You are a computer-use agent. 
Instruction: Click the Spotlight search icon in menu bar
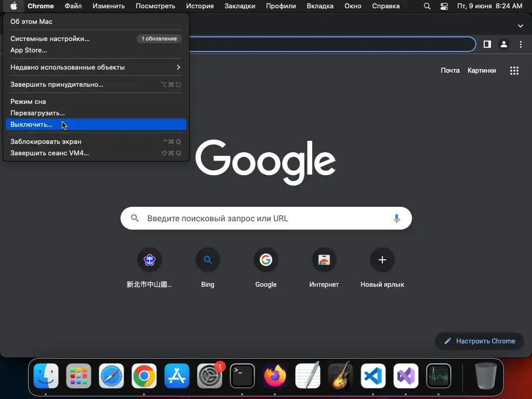(427, 6)
